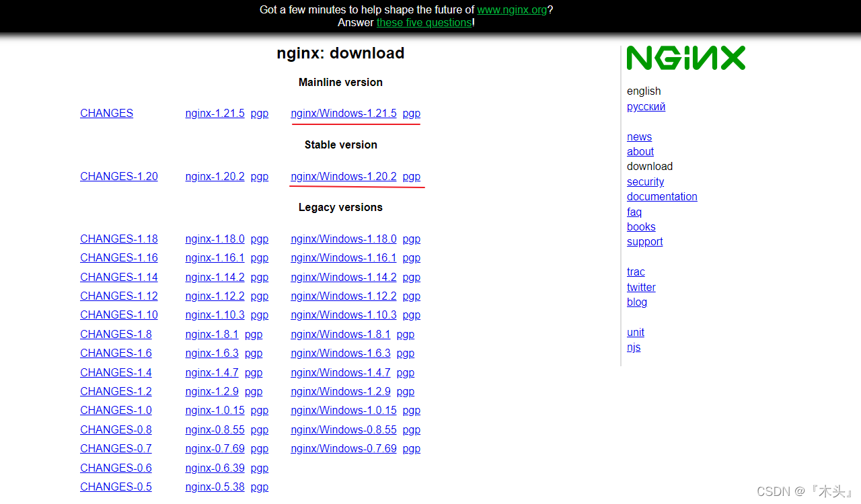
Task: Open CHANGES-1.18 link
Action: pyautogui.click(x=119, y=239)
